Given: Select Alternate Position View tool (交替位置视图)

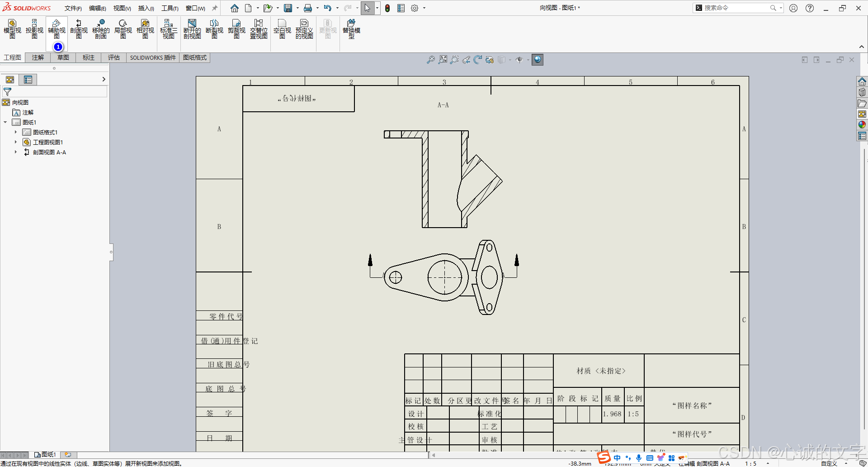Looking at the screenshot, I should coord(259,29).
